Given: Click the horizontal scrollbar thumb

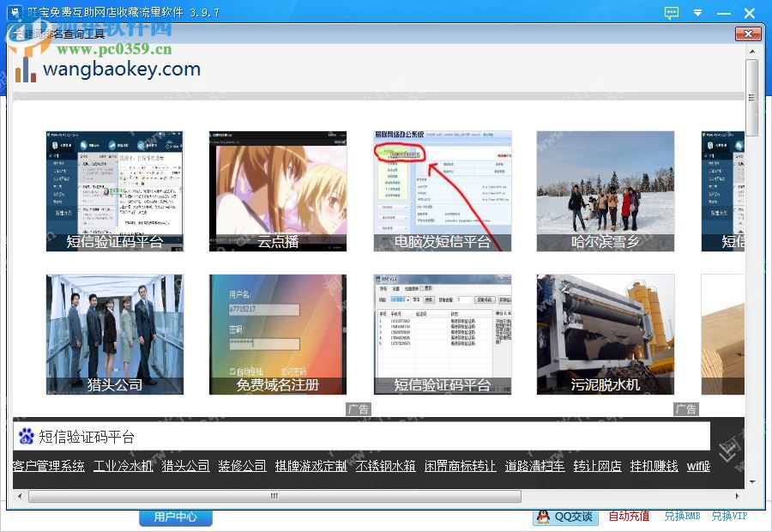Looking at the screenshot, I should tap(274, 496).
